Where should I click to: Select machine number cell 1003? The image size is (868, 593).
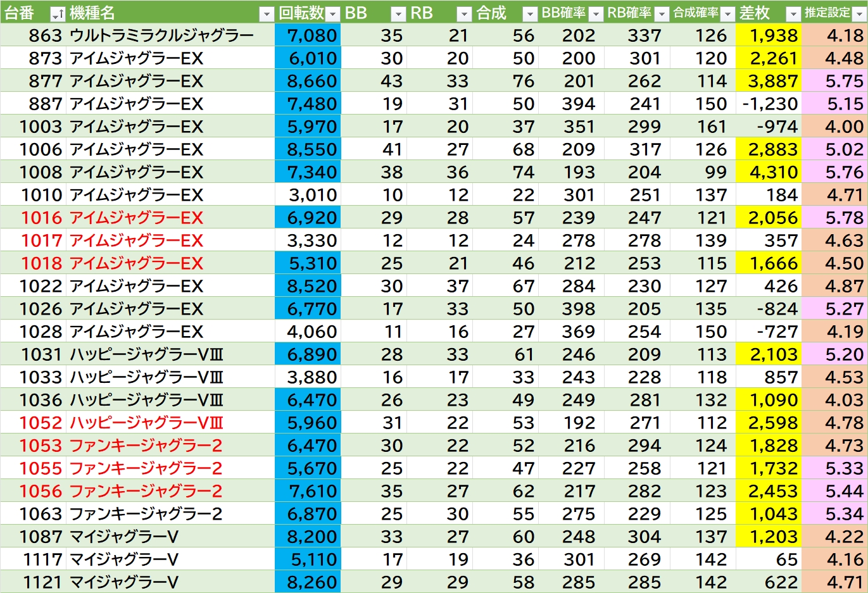coord(33,127)
